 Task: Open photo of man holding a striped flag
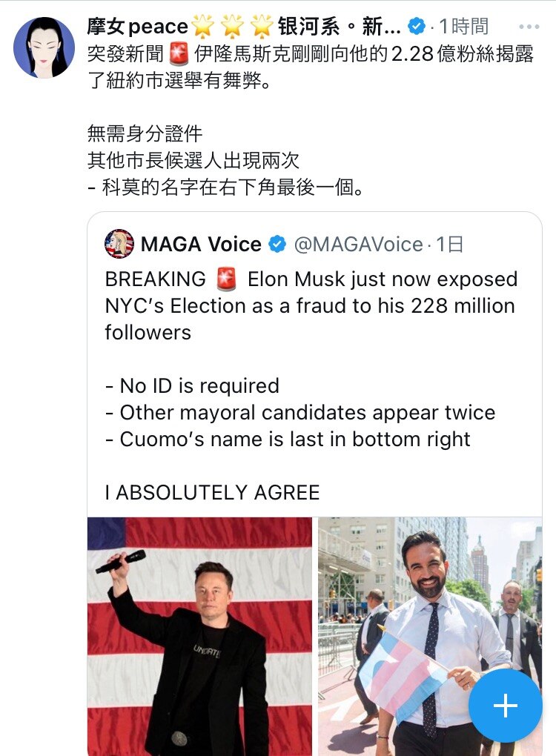pyautogui.click(x=430, y=636)
